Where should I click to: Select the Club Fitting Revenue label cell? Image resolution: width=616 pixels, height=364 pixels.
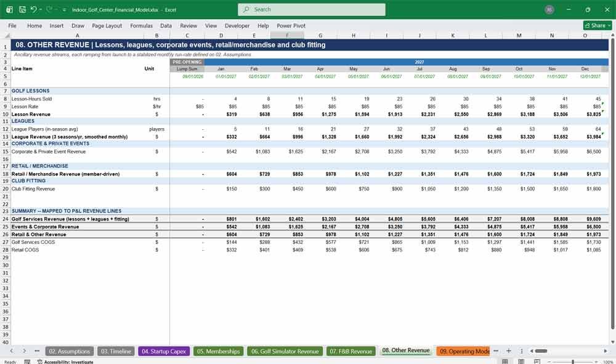(78, 189)
